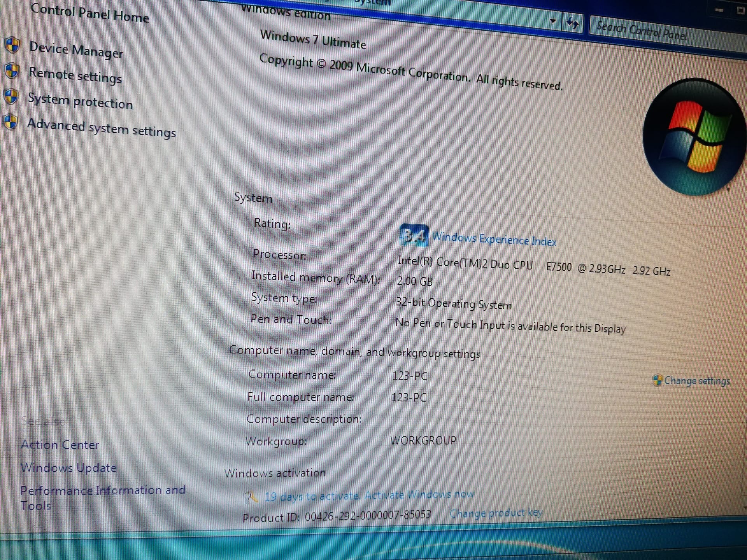This screenshot has height=560, width=747.
Task: Go to Control Panel Home
Action: coord(90,14)
